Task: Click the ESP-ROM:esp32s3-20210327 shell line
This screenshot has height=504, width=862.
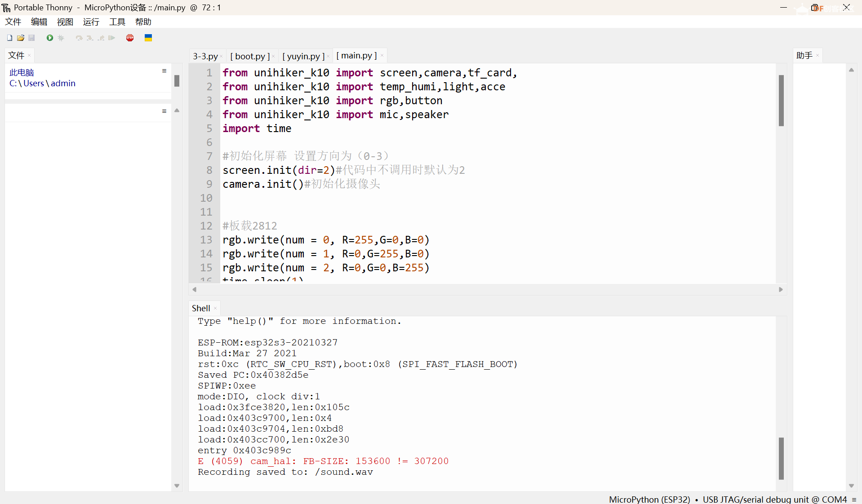Action: pyautogui.click(x=267, y=343)
